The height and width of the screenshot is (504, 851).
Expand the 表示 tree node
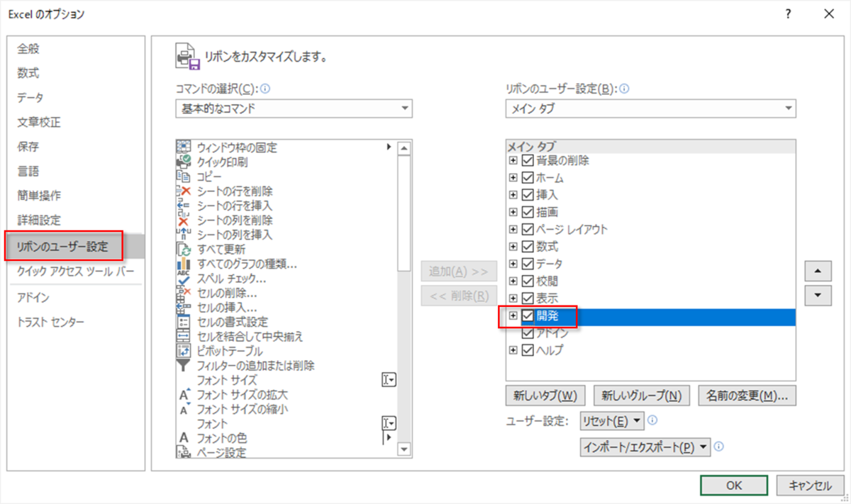(513, 298)
